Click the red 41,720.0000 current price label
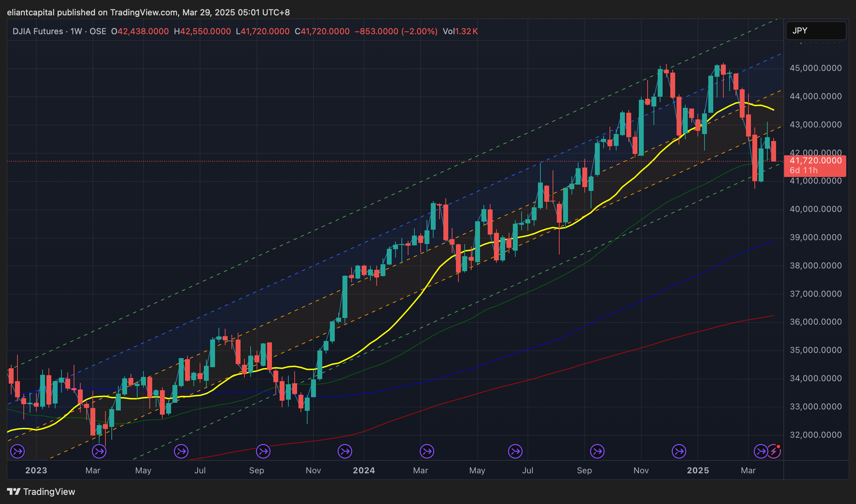856x504 pixels. point(815,161)
